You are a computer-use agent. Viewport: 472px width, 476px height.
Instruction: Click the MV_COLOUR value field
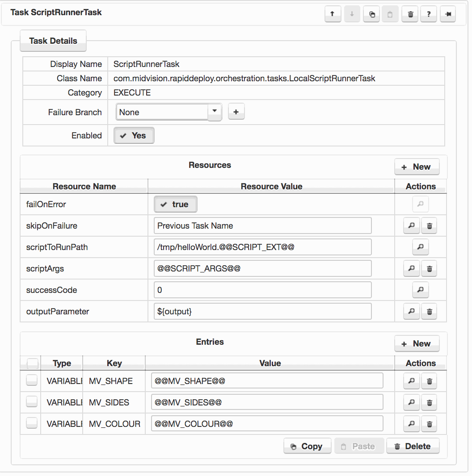point(267,423)
